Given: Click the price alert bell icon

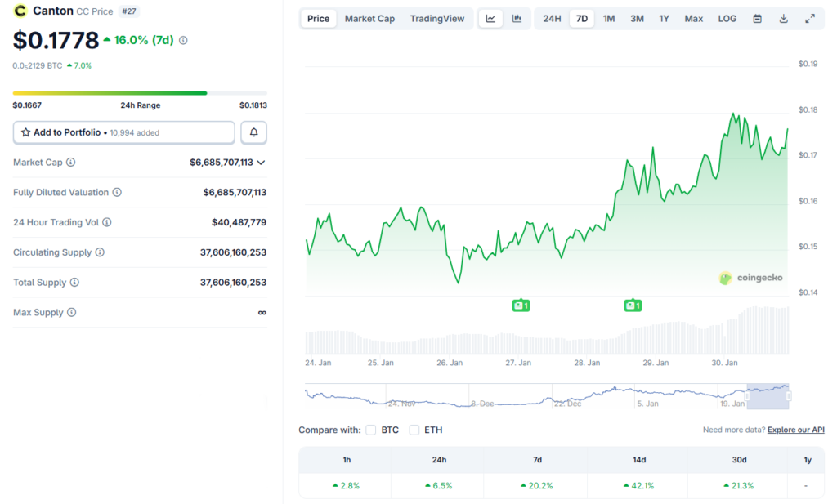Looking at the screenshot, I should pos(253,132).
